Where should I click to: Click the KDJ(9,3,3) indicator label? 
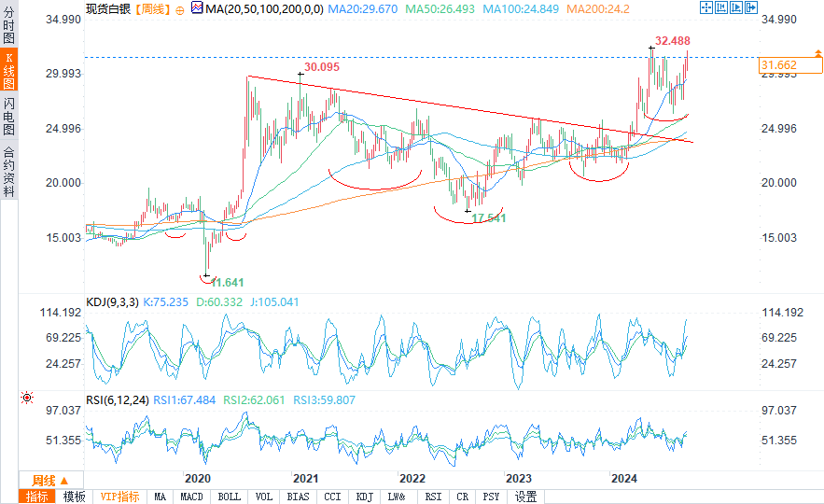pyautogui.click(x=113, y=302)
